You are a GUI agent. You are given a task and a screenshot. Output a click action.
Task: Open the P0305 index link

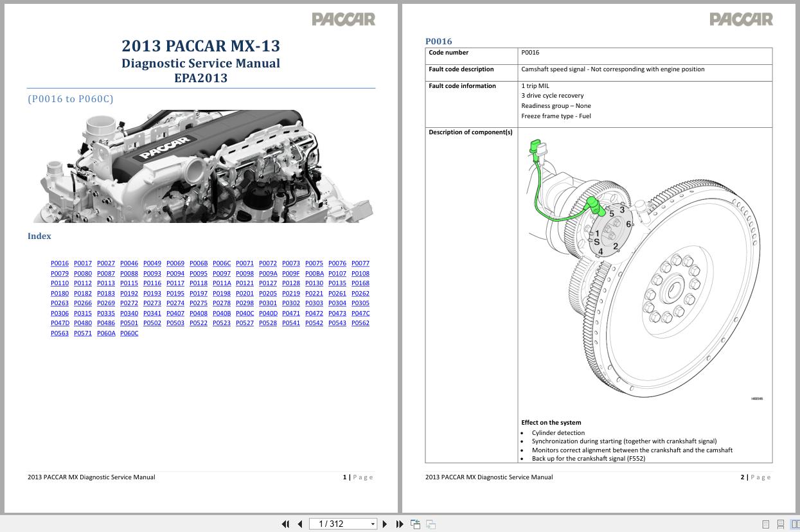[360, 303]
